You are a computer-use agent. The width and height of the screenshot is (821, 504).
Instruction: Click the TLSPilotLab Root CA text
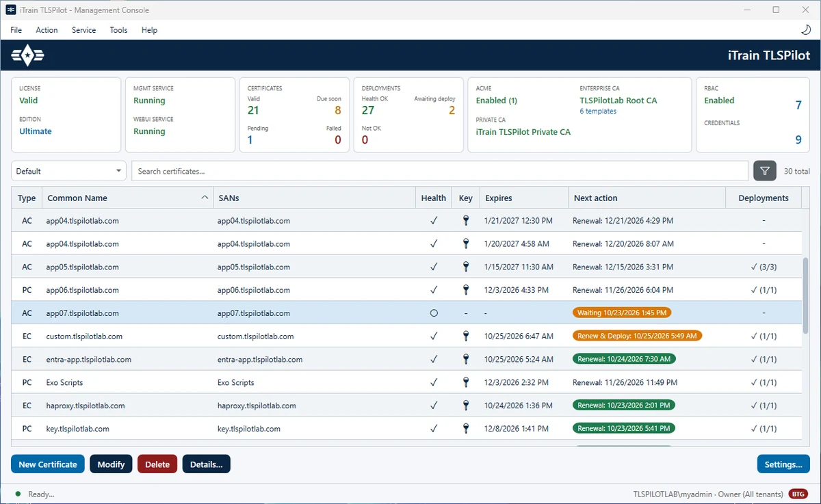click(x=618, y=101)
